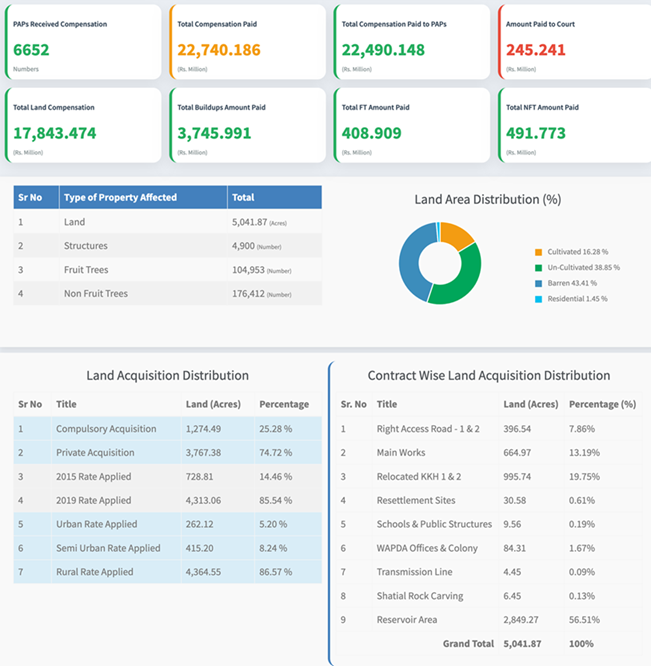
Task: Click the Sr No header in property table
Action: 36,197
